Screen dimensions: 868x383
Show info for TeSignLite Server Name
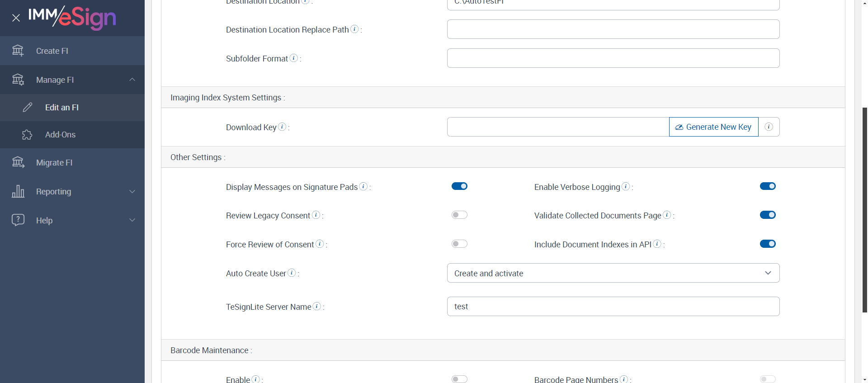pyautogui.click(x=317, y=307)
